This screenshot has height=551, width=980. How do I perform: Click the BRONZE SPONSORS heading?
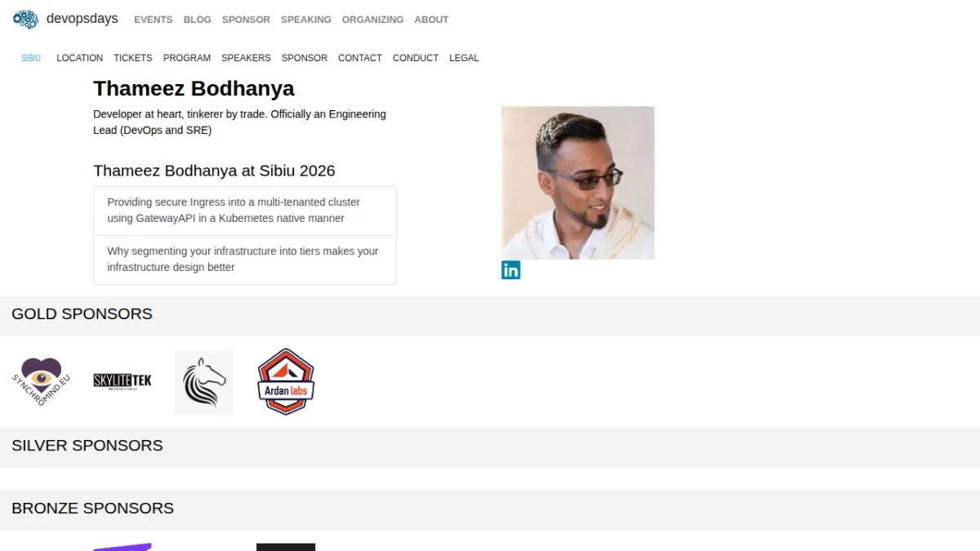[x=92, y=509]
